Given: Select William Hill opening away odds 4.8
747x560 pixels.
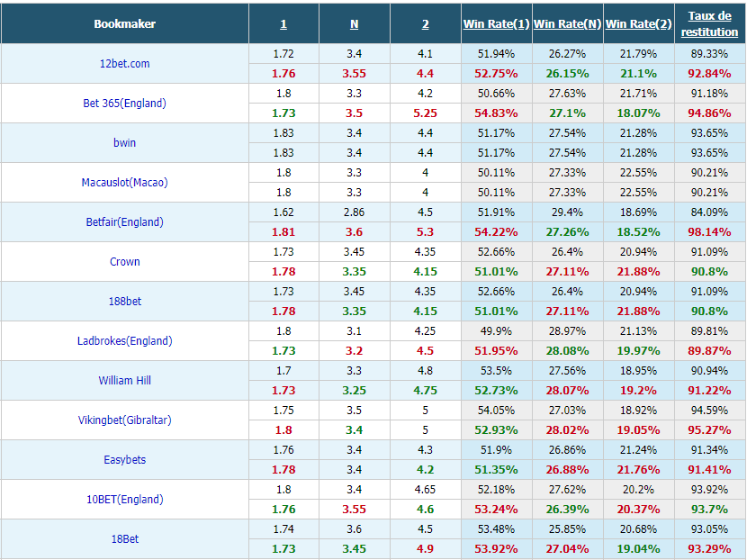Looking at the screenshot, I should [425, 370].
